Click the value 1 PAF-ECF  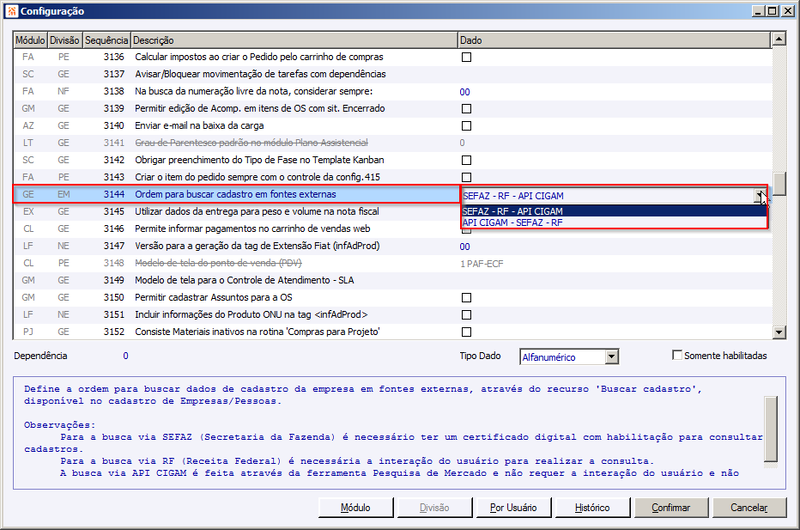(482, 264)
